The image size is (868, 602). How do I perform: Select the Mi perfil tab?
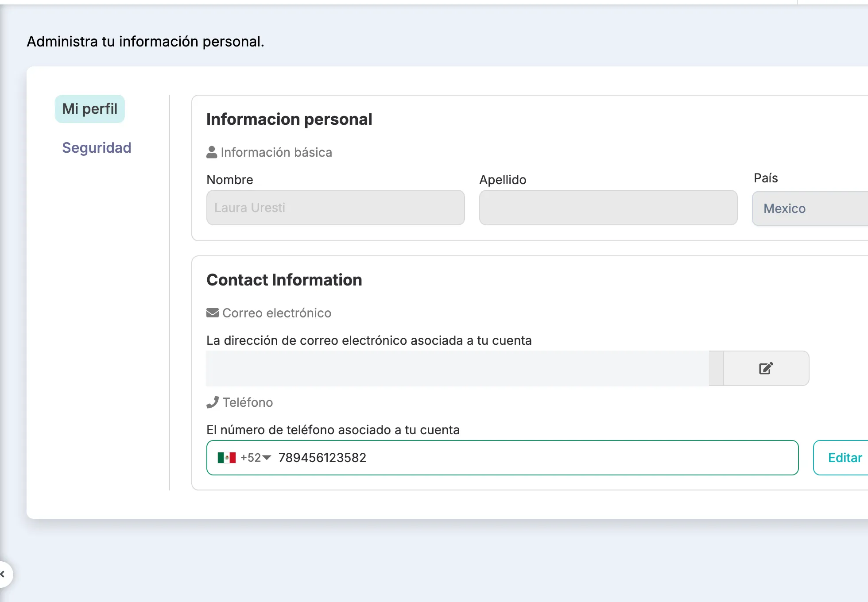coord(90,109)
